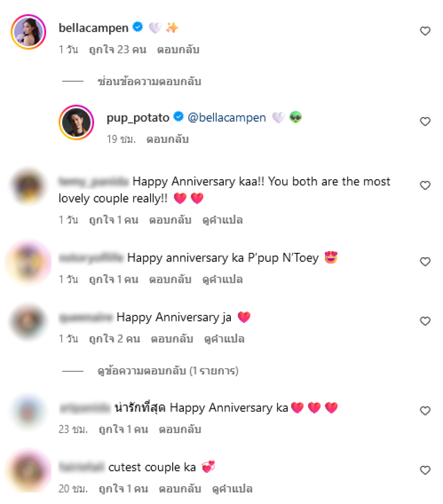Viewport: 443px width, 504px height.
Task: Open bellacampen's profile picture
Action: coord(28,32)
